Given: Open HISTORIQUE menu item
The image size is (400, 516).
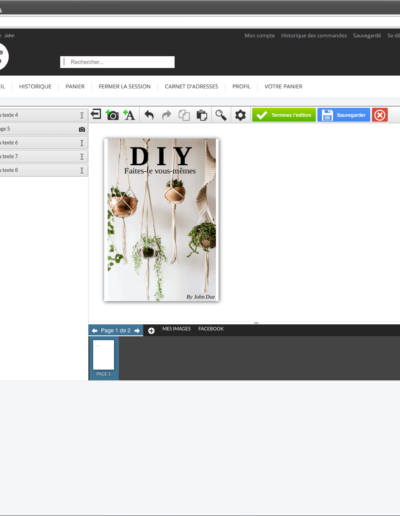Looking at the screenshot, I should (35, 86).
